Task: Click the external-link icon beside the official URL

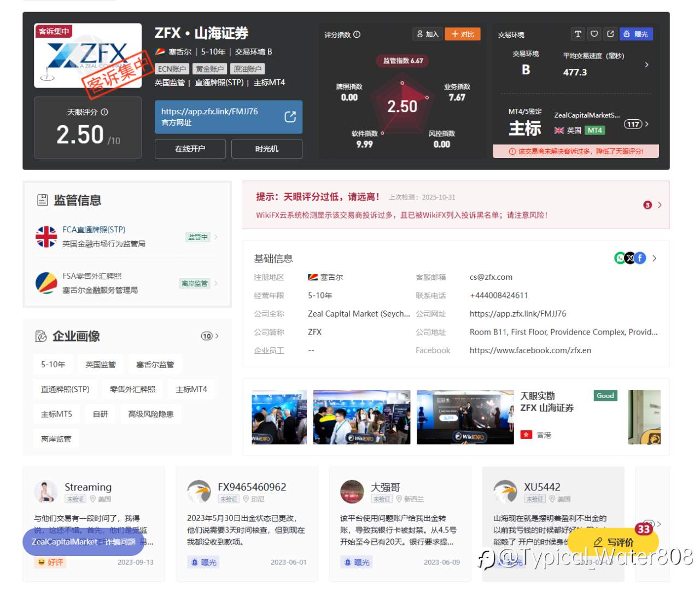Action: 291,116
